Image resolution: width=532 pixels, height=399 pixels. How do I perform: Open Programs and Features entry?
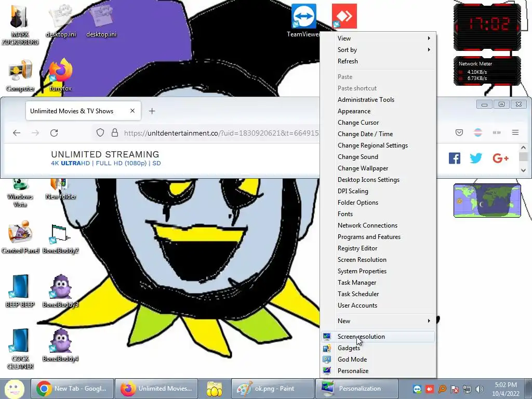[378, 237]
